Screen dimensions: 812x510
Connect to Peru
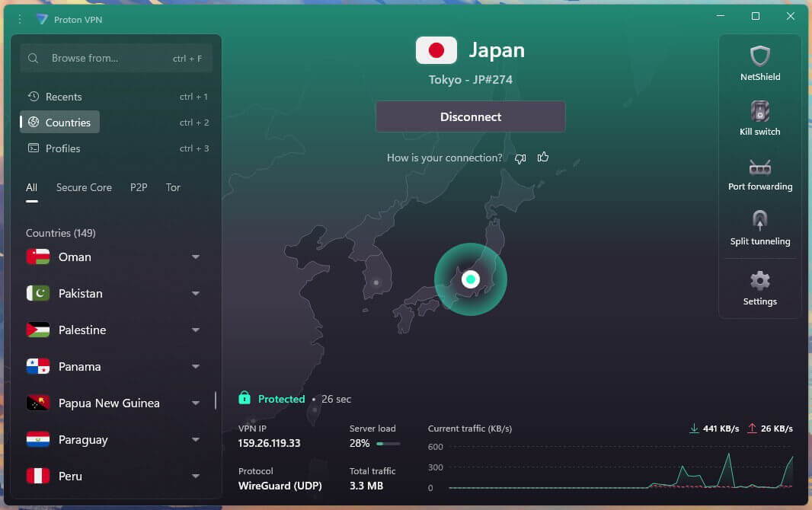tap(70, 476)
